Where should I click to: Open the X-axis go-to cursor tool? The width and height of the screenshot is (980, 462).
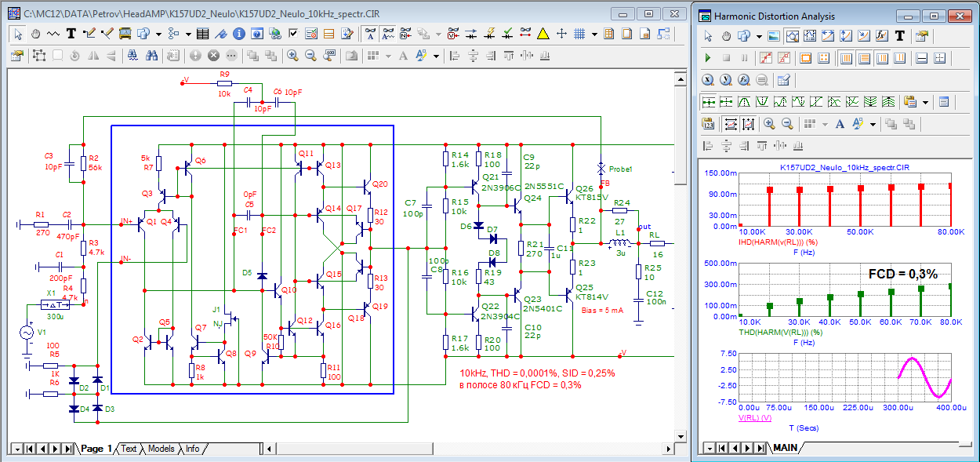point(709,80)
